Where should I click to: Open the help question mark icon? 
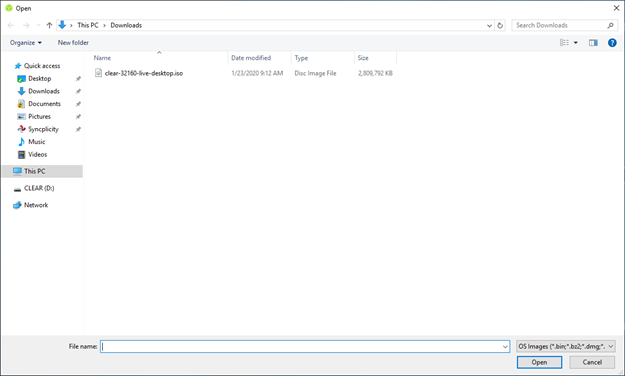[612, 43]
